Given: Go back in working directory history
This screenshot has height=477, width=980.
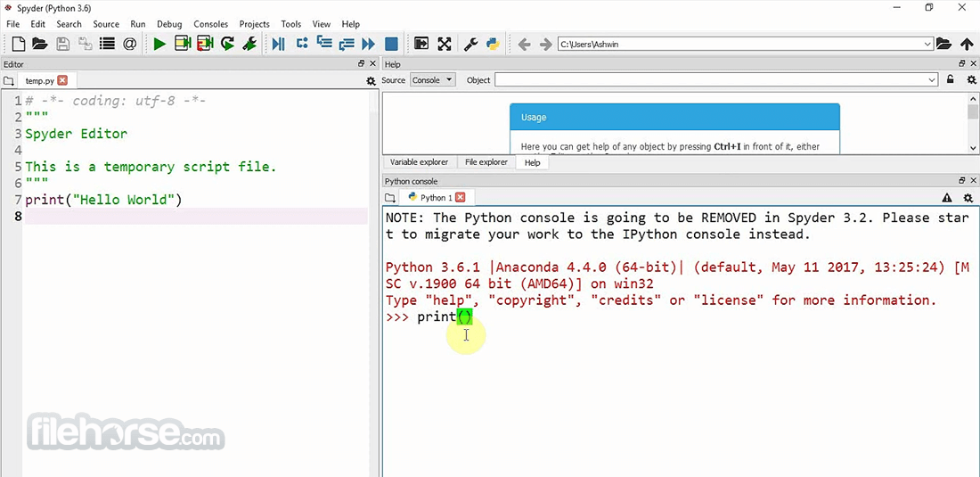Looking at the screenshot, I should coord(525,45).
